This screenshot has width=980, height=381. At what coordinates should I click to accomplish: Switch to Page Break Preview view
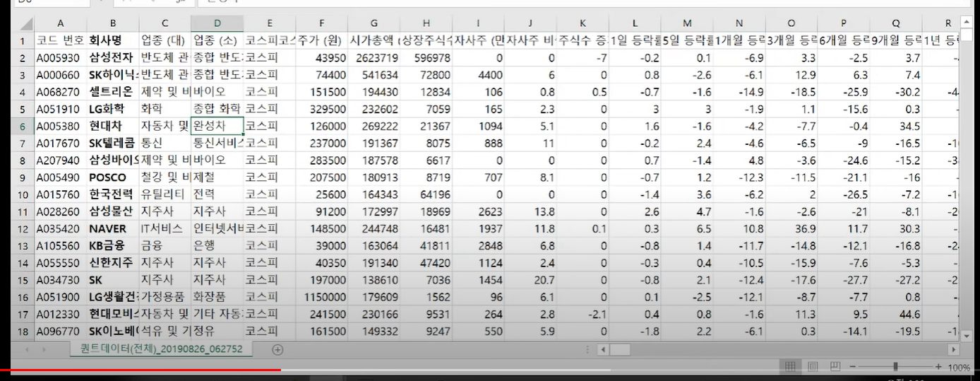click(x=835, y=367)
